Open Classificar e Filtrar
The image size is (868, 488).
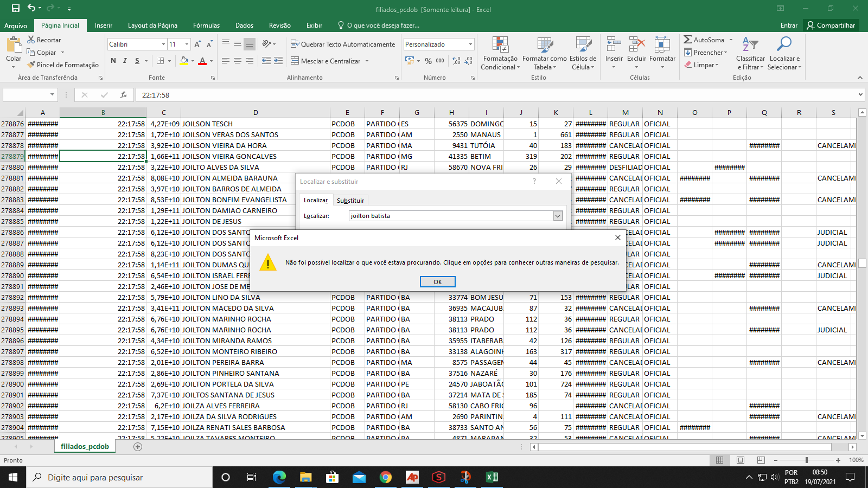[x=750, y=53]
